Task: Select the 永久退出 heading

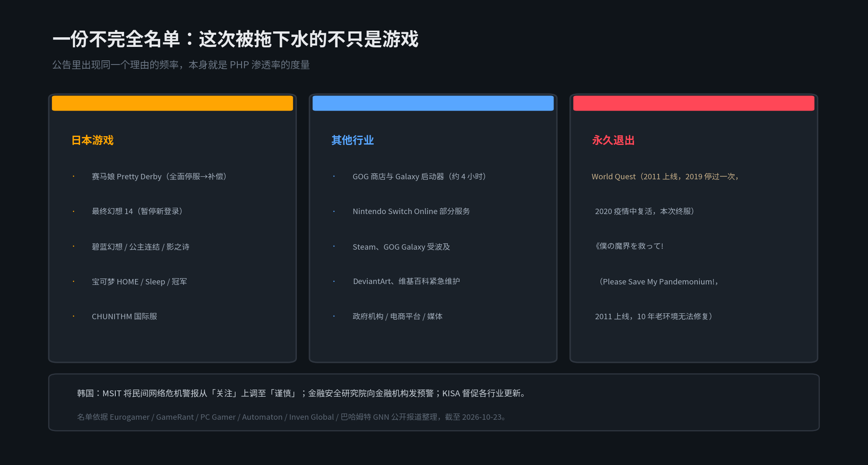Action: pyautogui.click(x=613, y=140)
